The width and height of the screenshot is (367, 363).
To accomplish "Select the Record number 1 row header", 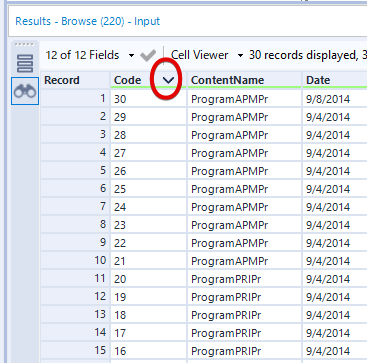I will (x=75, y=99).
